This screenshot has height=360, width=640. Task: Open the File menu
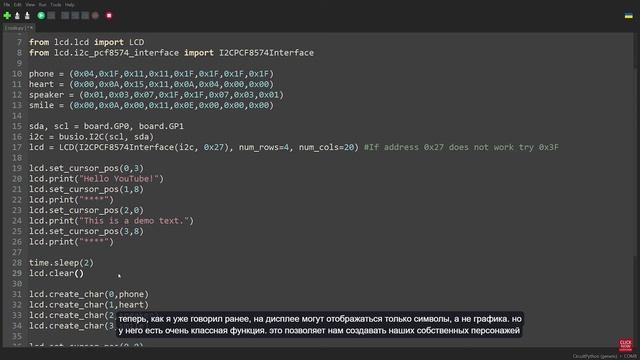[x=7, y=4]
